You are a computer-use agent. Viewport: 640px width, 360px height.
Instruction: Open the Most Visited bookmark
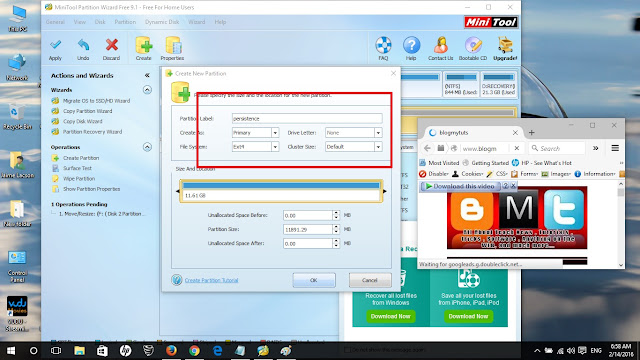(x=439, y=163)
